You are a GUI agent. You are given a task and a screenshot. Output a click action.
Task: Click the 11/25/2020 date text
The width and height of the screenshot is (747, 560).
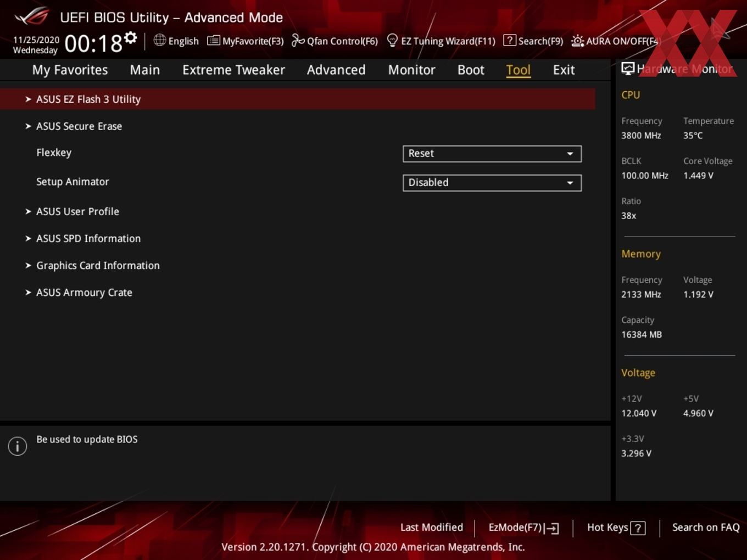pos(36,40)
